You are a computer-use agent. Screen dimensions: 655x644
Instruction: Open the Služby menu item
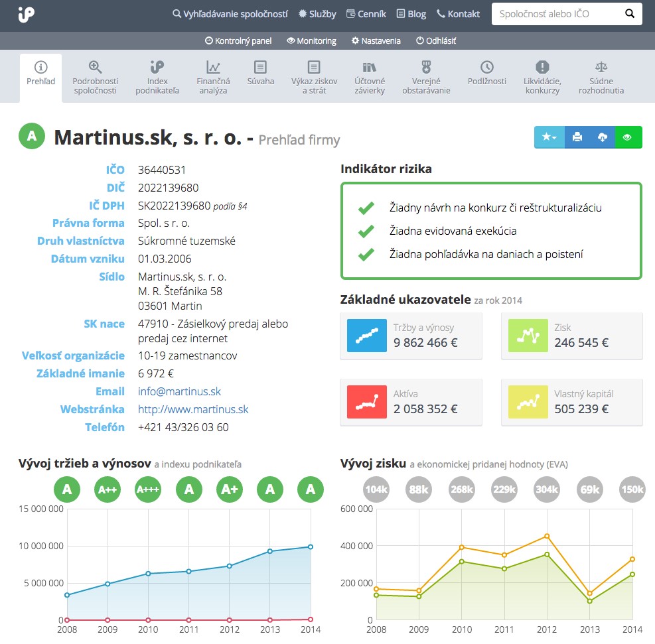(317, 14)
